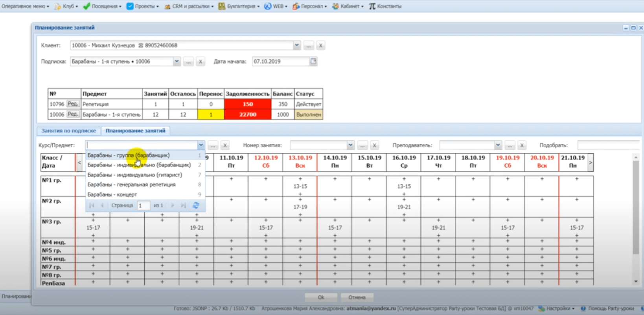Select Барабаны - индивидуально (гитарист) option

pos(134,175)
